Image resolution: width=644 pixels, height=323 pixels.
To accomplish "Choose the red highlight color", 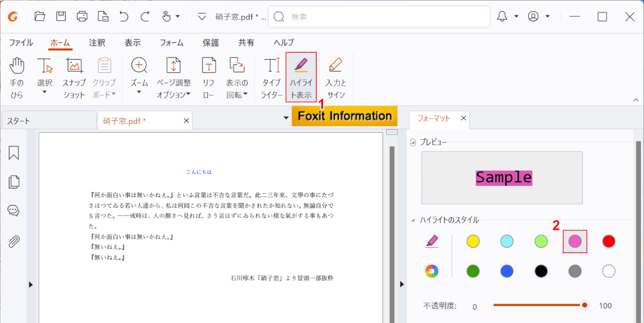I will click(609, 241).
